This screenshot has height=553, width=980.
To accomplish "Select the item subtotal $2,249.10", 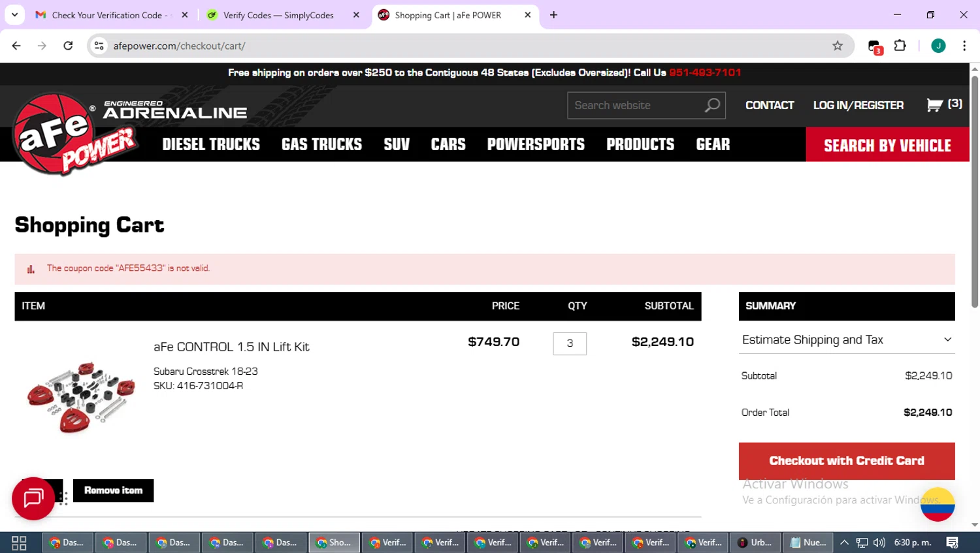I will click(x=662, y=342).
